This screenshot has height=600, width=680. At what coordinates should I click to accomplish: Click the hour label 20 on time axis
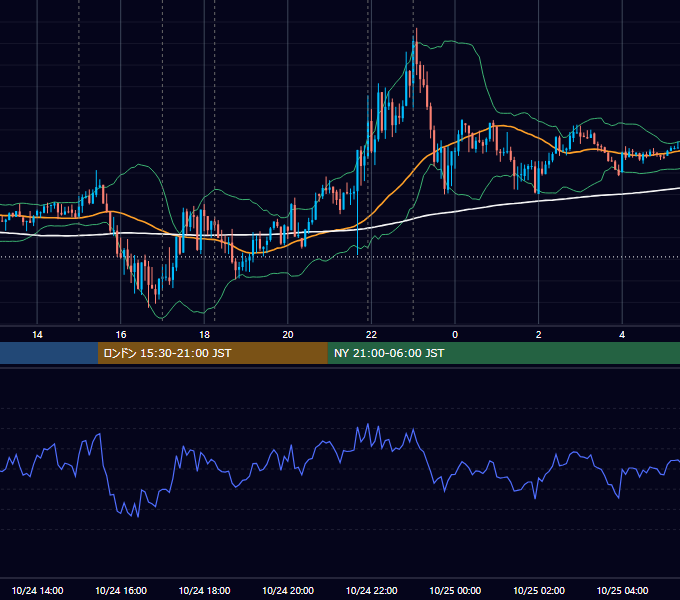pyautogui.click(x=288, y=335)
